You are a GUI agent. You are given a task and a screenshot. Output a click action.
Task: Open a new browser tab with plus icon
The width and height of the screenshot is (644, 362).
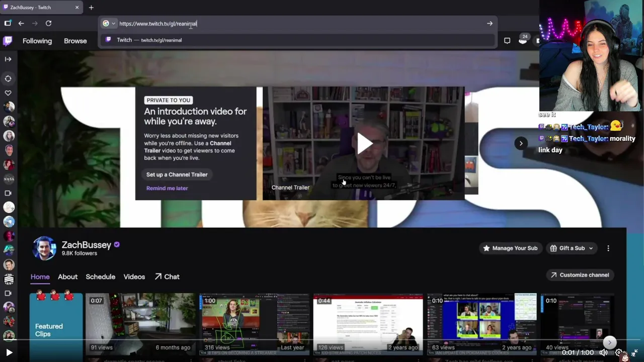pos(91,8)
